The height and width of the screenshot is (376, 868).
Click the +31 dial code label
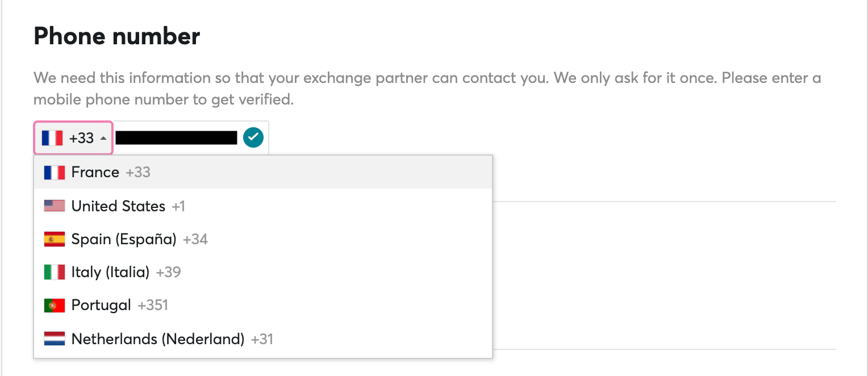(x=262, y=339)
